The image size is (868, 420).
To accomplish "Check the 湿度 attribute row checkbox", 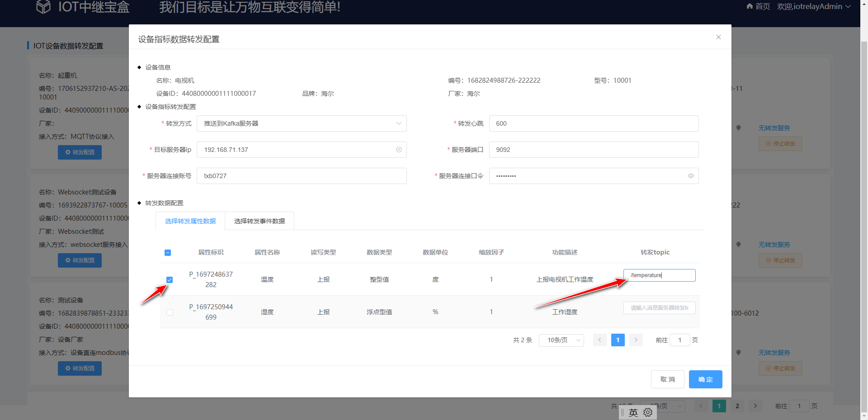I will (170, 312).
